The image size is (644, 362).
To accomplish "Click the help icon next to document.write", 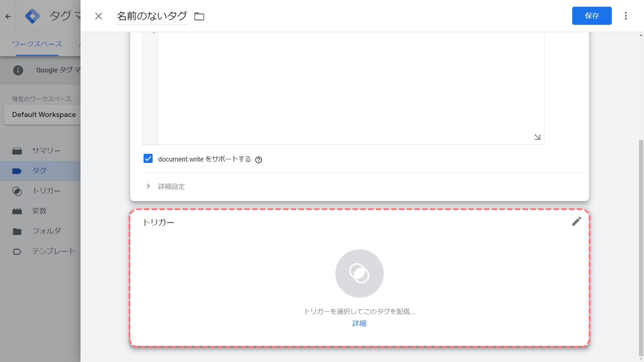I will [x=259, y=160].
